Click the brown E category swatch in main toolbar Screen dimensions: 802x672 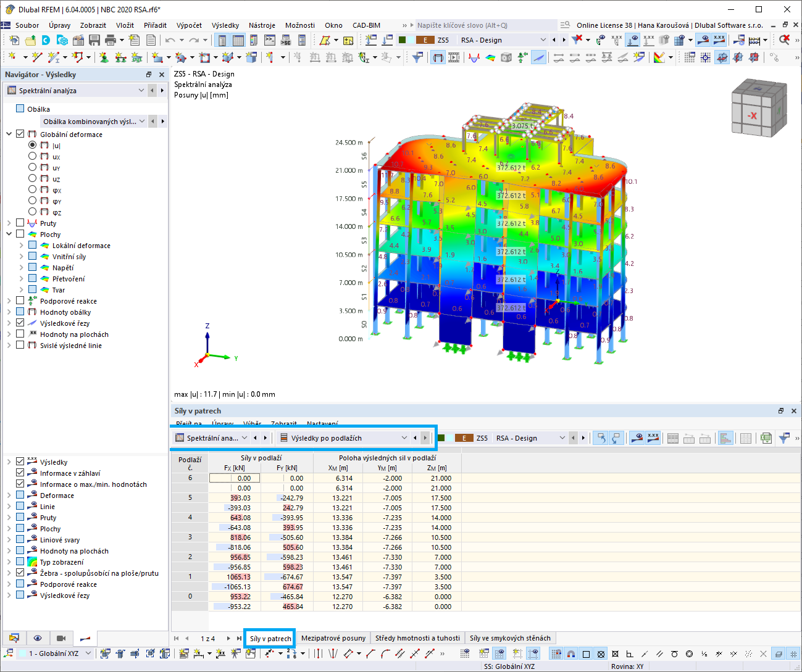pyautogui.click(x=425, y=40)
